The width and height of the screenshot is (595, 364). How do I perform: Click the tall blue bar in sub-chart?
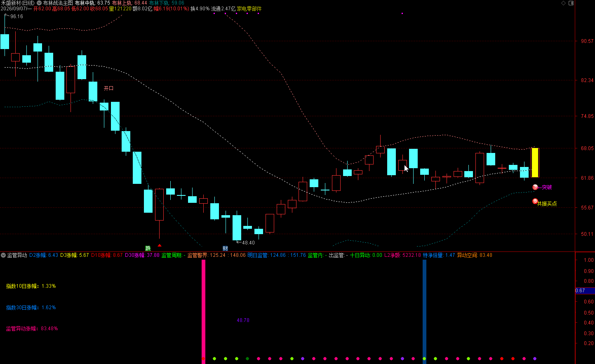[x=424, y=311]
